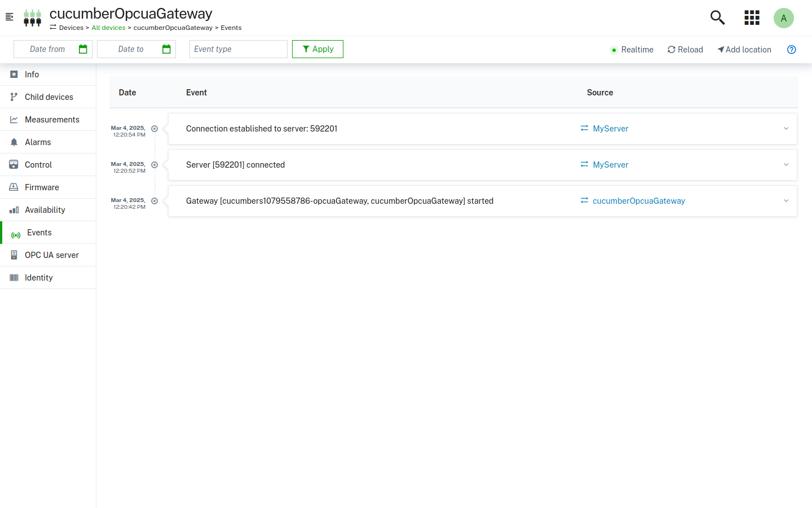Click the OPC UA server icon
Viewport: 812px width, 508px height.
[14, 255]
